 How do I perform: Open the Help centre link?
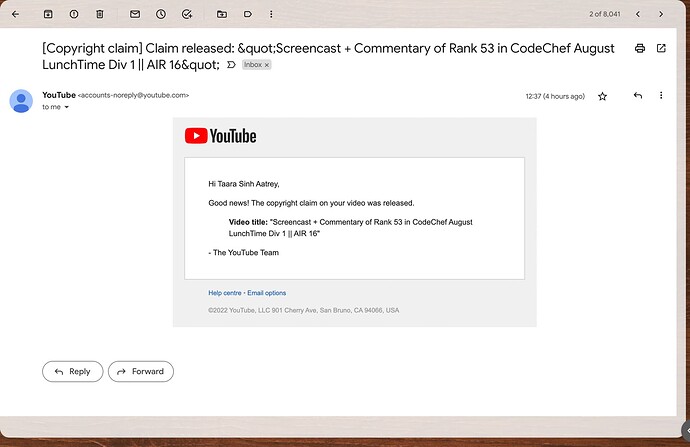tap(225, 293)
